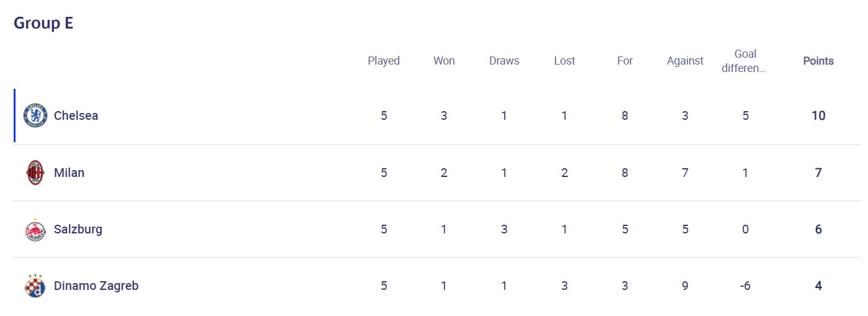Viewport: 868px width, 316px height.
Task: Click Milan's 7 points value
Action: click(x=818, y=173)
